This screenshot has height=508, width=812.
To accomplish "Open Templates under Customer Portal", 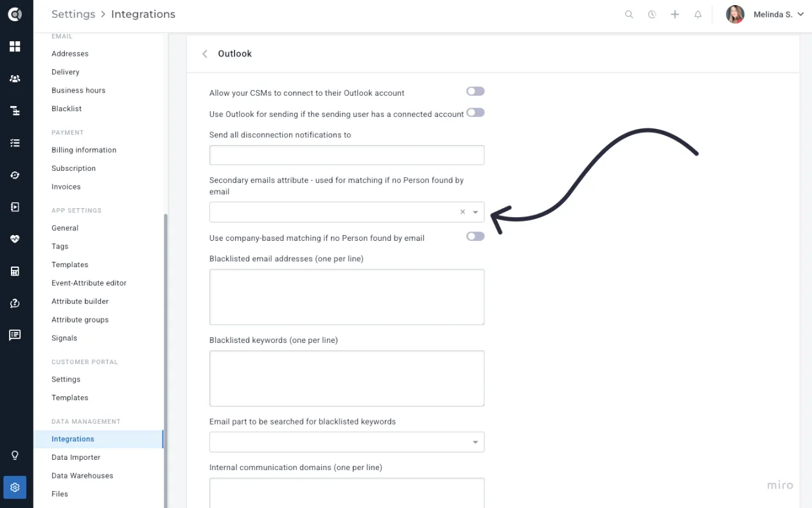I will [x=70, y=398].
